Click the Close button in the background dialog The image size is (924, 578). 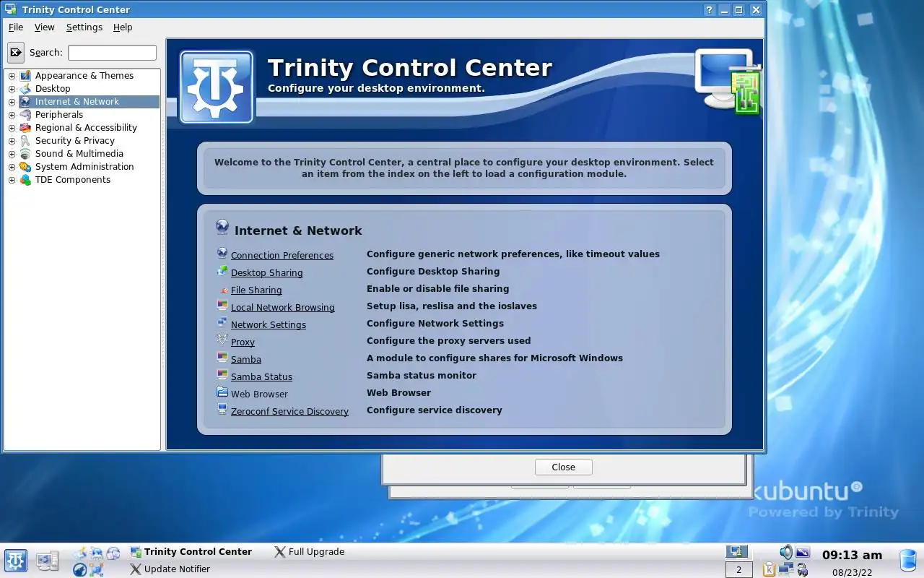[x=564, y=467]
